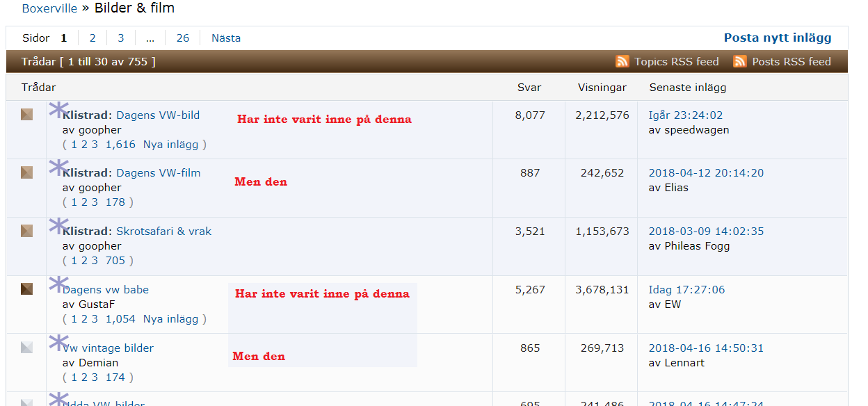The image size is (868, 406).
Task: Open the Dagens VW-bild thread
Action: coord(158,115)
